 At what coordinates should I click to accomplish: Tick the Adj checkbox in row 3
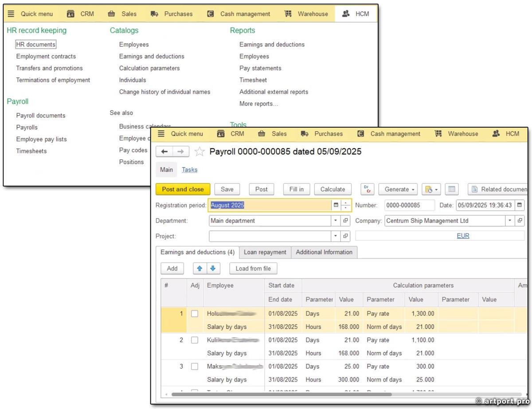coord(195,366)
